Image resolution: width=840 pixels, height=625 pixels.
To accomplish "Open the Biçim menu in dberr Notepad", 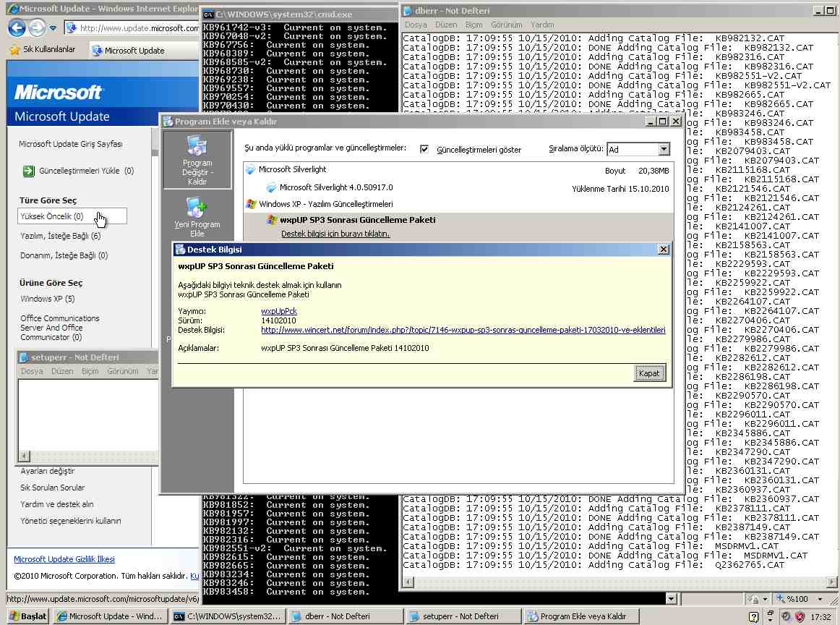I will pos(473,25).
